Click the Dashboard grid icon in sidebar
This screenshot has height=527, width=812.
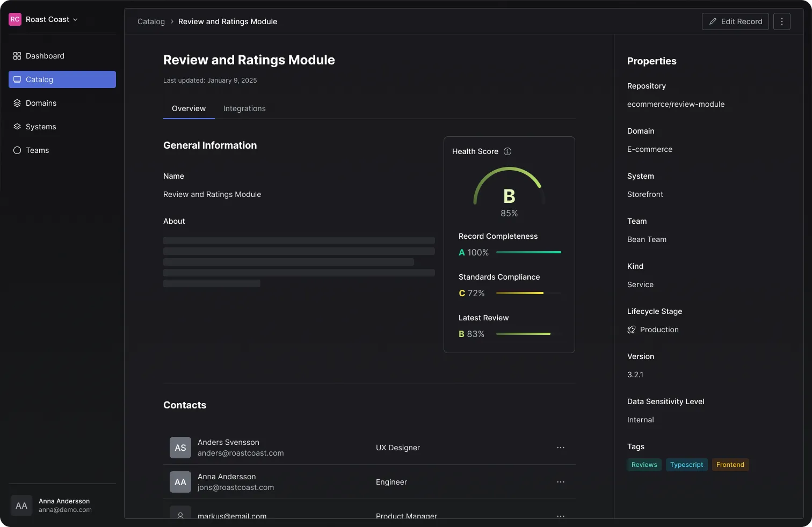click(x=17, y=56)
